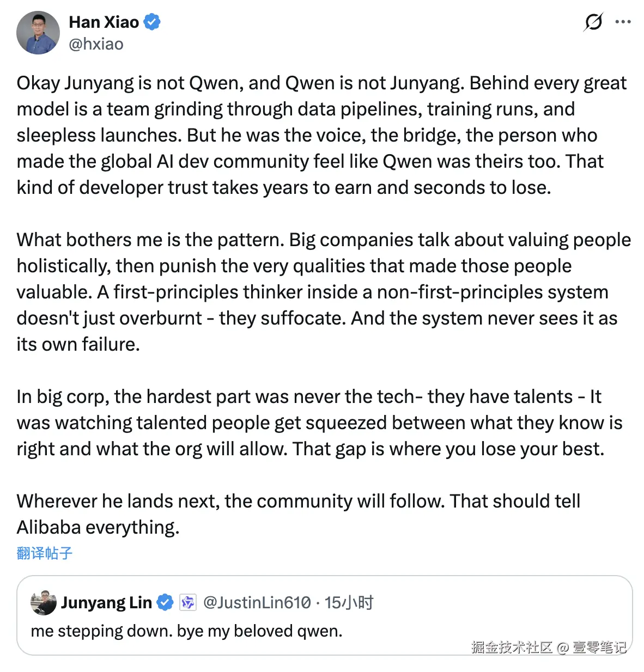Viewport: 644px width, 672px height.
Task: Open the three-dot more options menu
Action: [623, 22]
